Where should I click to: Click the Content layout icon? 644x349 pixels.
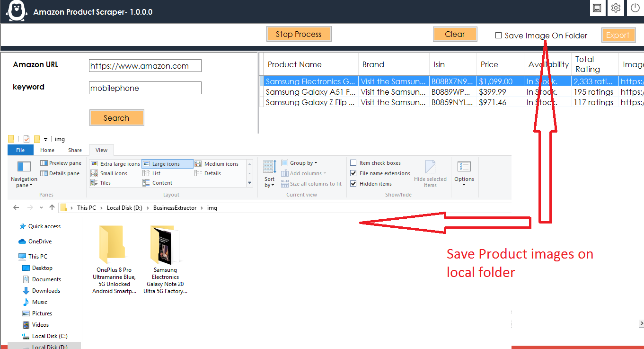146,183
